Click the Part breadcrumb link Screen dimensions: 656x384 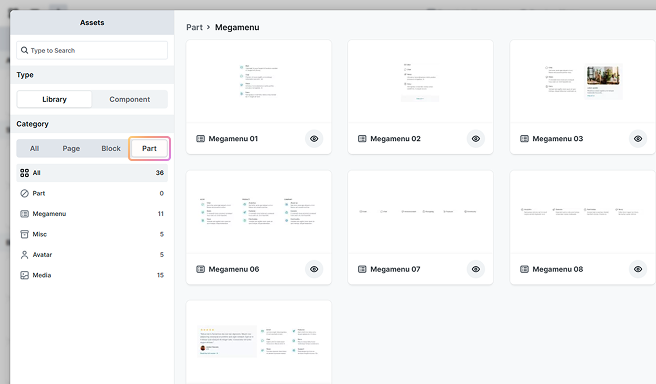tap(195, 27)
